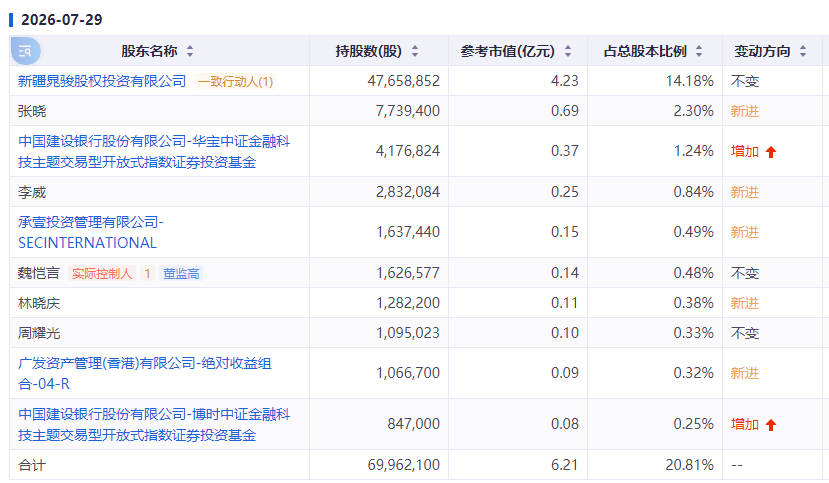Click share count 4,176,824

408,151
